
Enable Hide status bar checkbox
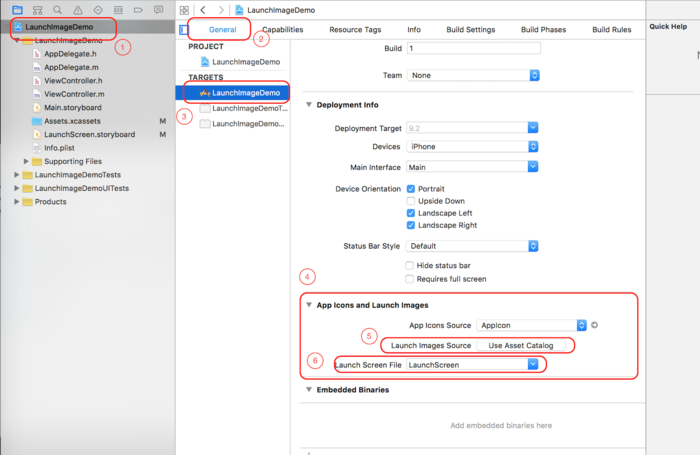tap(409, 265)
